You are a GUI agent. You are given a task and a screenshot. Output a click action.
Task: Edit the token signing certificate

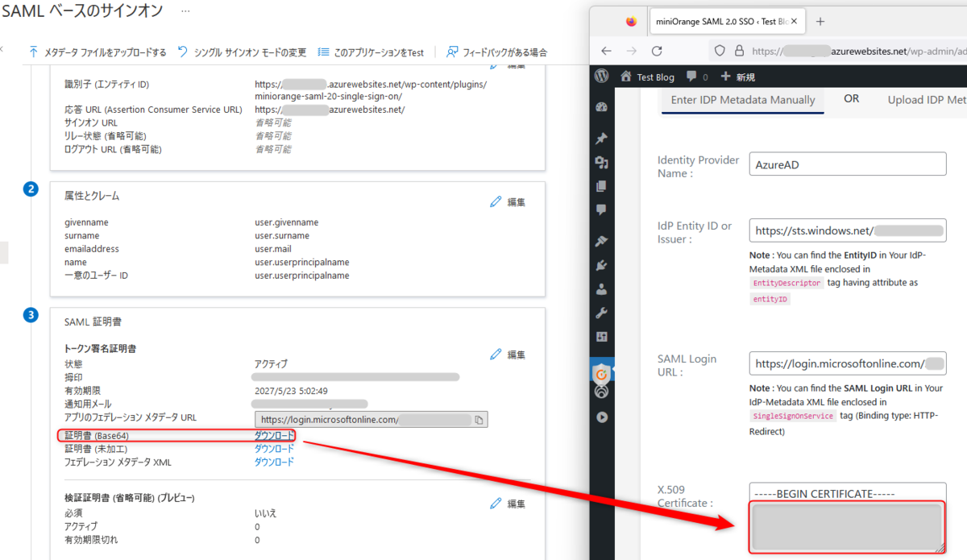[508, 355]
